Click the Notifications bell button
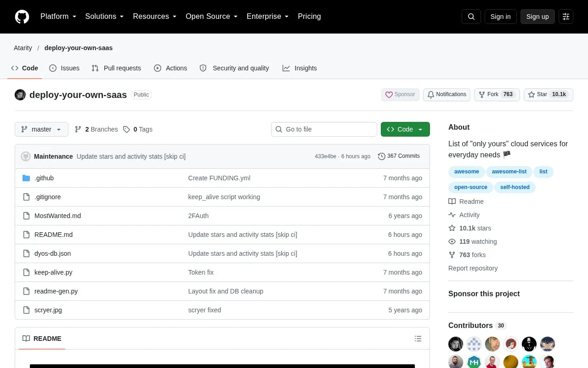This screenshot has height=368, width=588. (447, 94)
